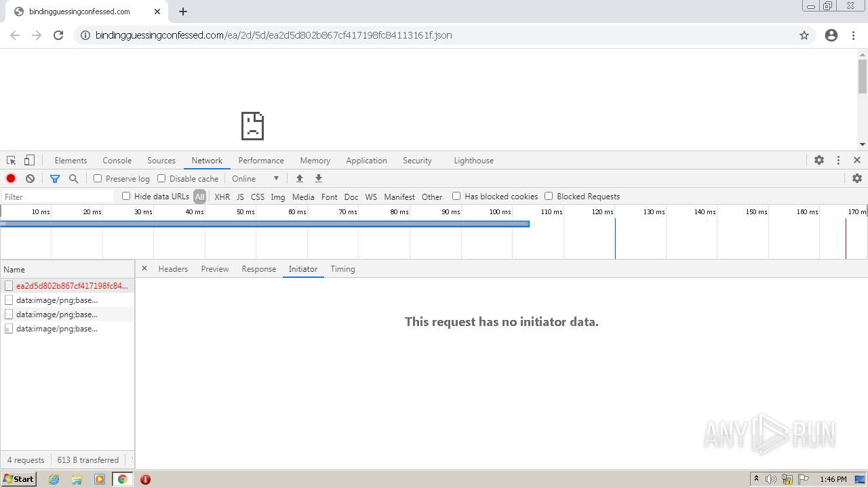Click the export HAR download icon
868x488 pixels.
[319, 178]
